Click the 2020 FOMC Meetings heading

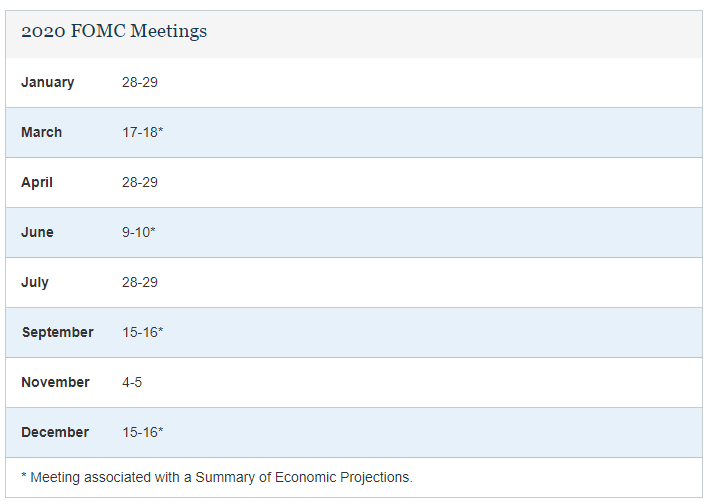(x=114, y=31)
